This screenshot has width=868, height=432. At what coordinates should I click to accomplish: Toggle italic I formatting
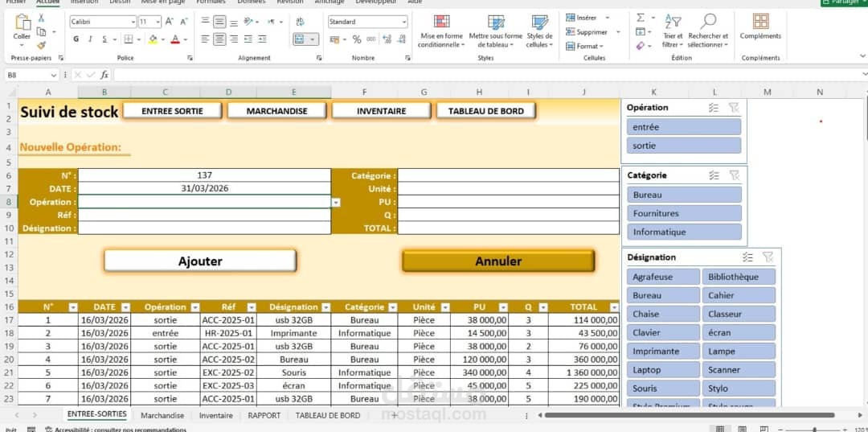tap(90, 39)
